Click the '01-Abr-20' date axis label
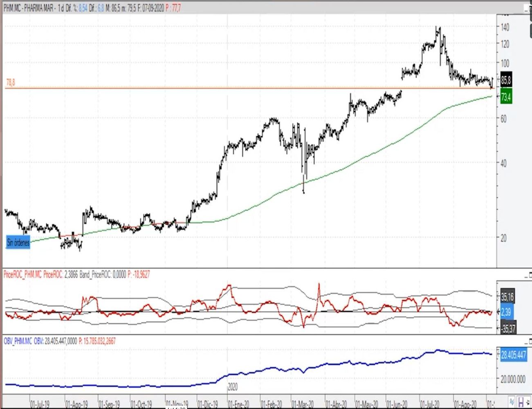The width and height of the screenshot is (532, 409). pyautogui.click(x=337, y=405)
